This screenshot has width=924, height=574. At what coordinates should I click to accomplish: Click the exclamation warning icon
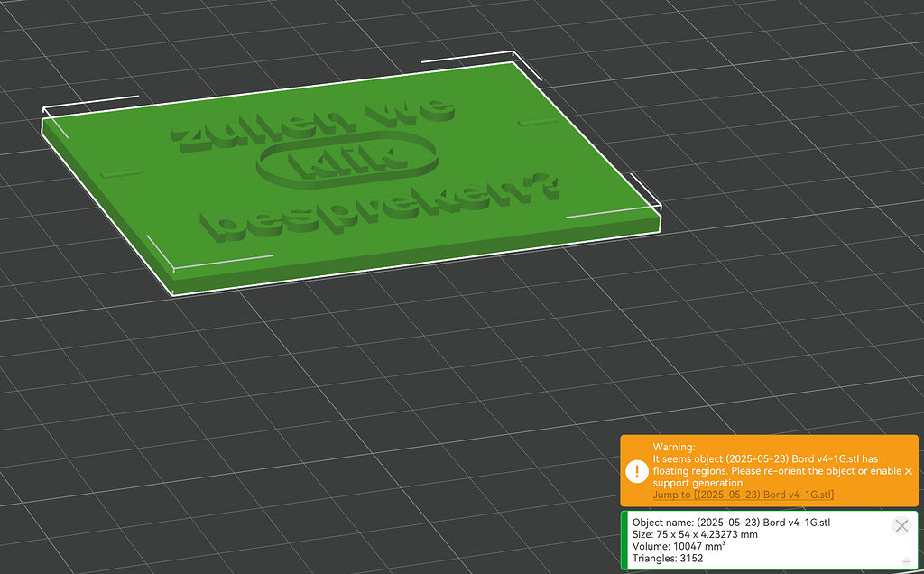[x=636, y=471]
